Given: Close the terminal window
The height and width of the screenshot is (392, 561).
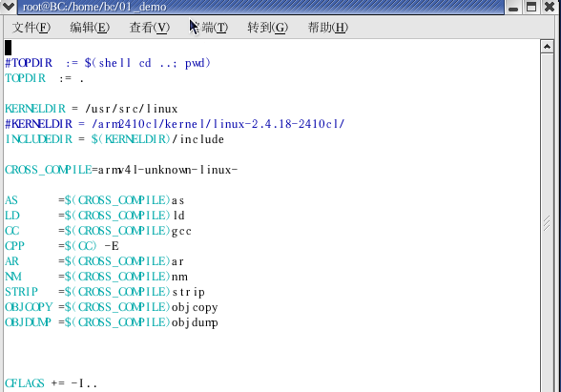Looking at the screenshot, I should click(x=550, y=7).
